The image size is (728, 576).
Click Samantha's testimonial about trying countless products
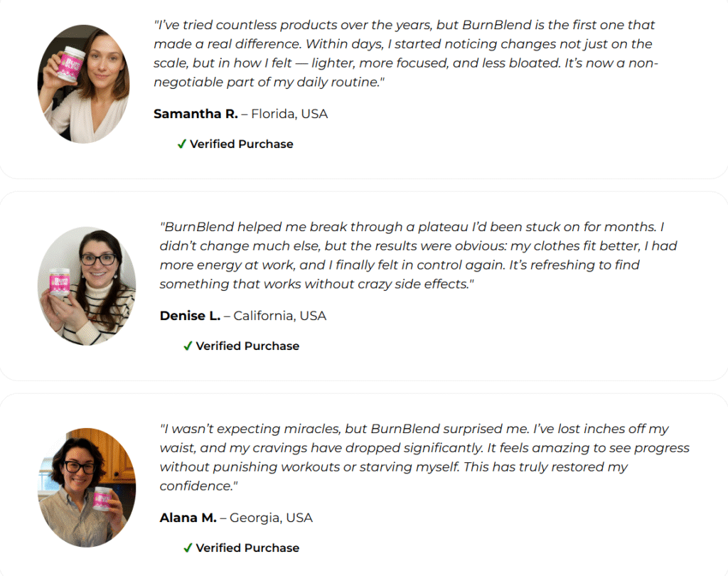coord(405,53)
